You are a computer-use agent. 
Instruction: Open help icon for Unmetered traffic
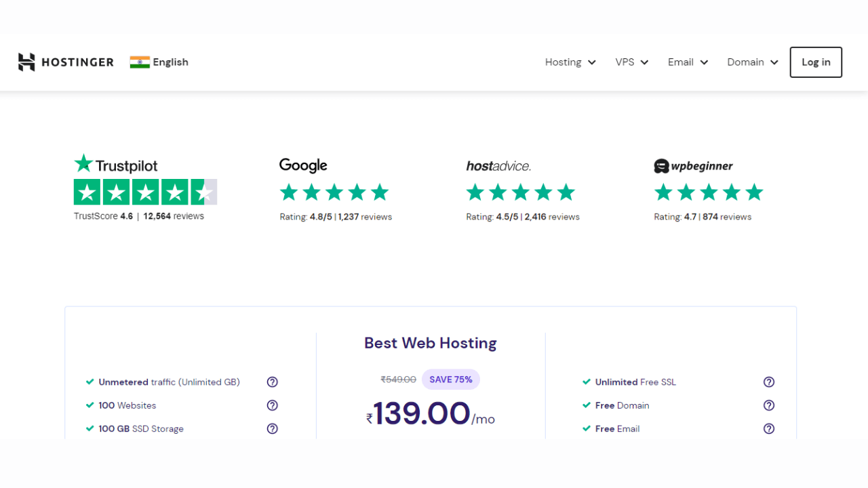coord(273,382)
